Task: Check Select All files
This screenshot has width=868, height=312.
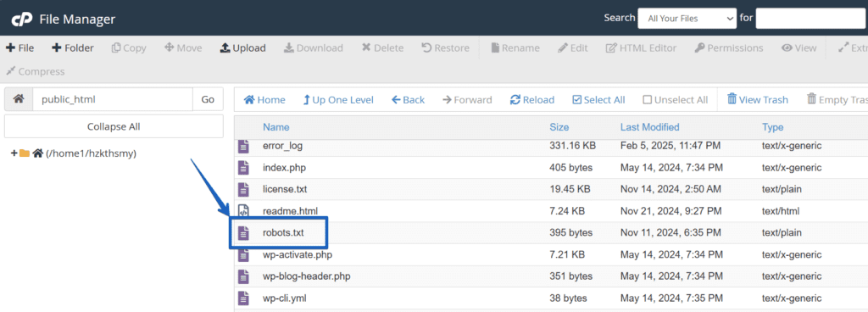Action: (598, 99)
